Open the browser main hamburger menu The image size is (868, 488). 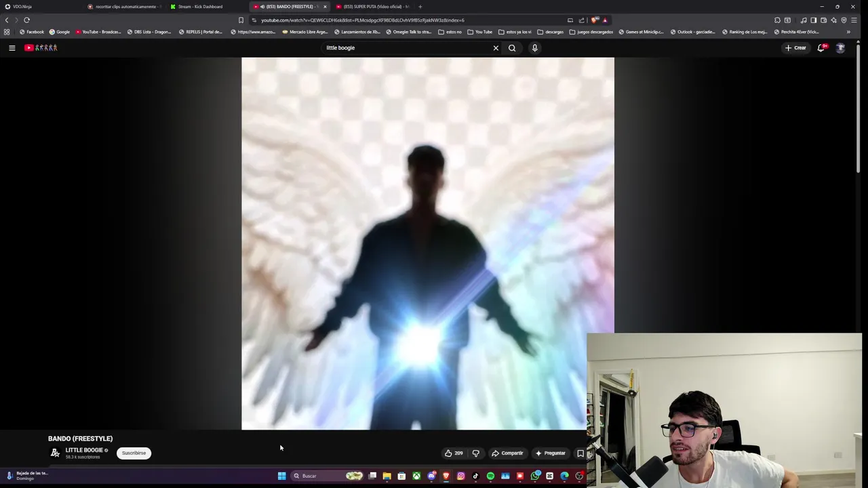pyautogui.click(x=854, y=20)
